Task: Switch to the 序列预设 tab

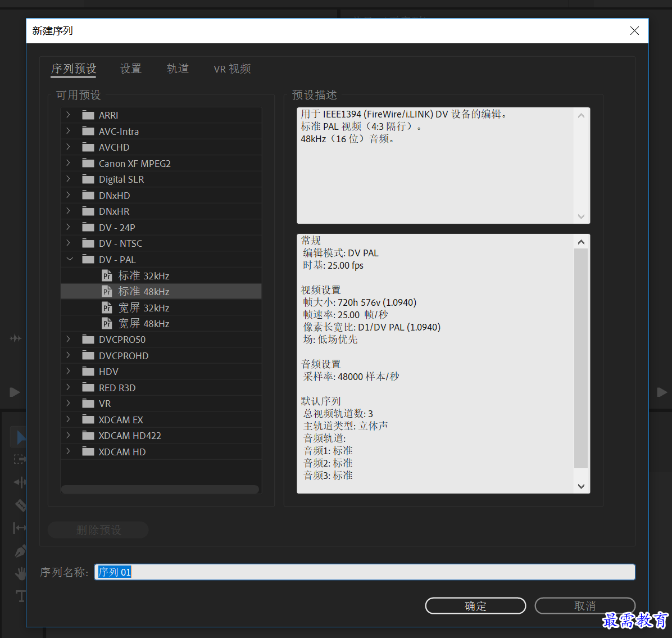Action: click(73, 69)
